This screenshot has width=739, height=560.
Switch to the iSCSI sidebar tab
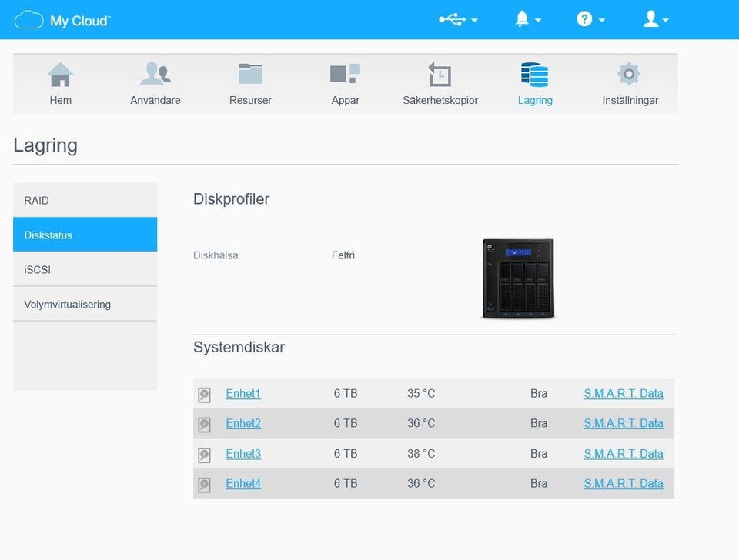click(85, 269)
